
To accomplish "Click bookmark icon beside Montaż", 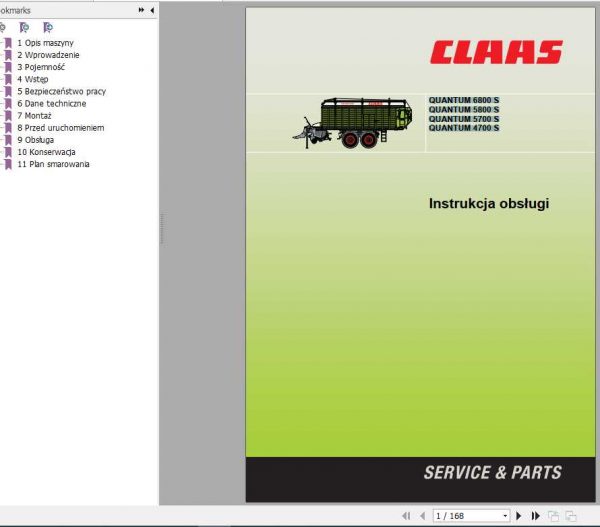I will pyautogui.click(x=8, y=116).
